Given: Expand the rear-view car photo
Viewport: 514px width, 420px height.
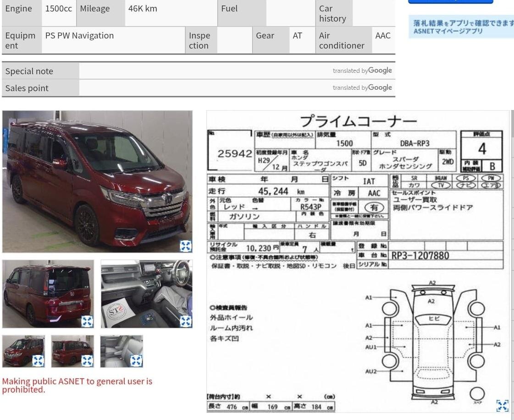Looking at the screenshot, I should click(x=87, y=322).
